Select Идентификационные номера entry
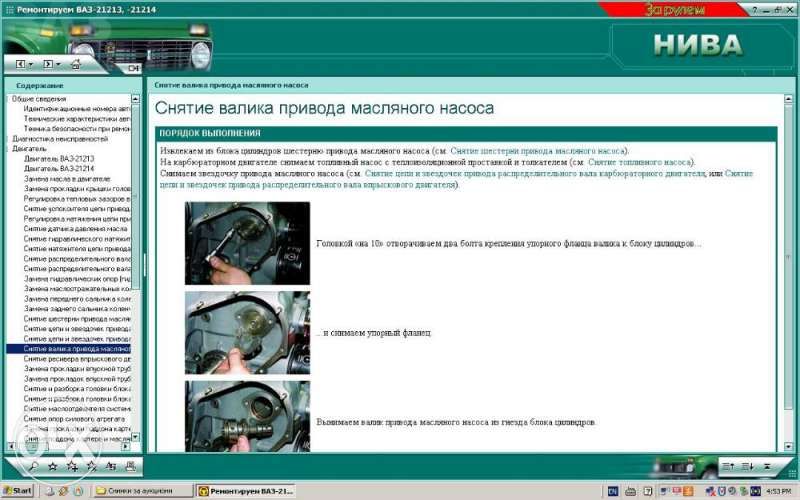 [77, 109]
